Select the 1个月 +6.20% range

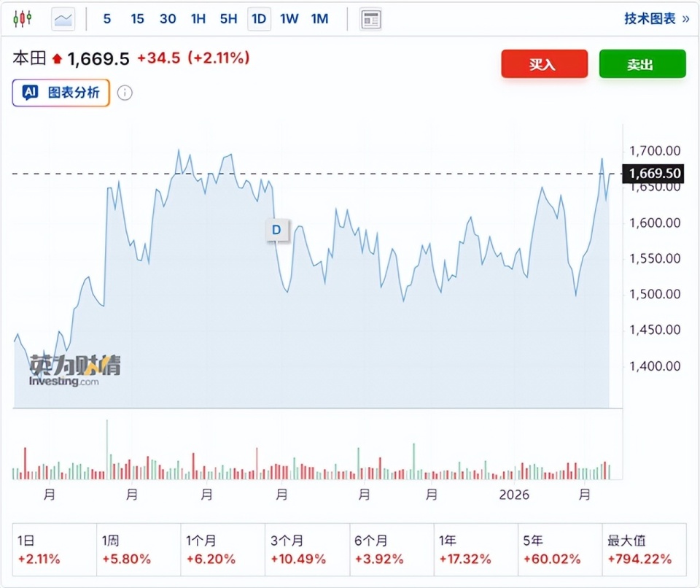click(x=223, y=549)
